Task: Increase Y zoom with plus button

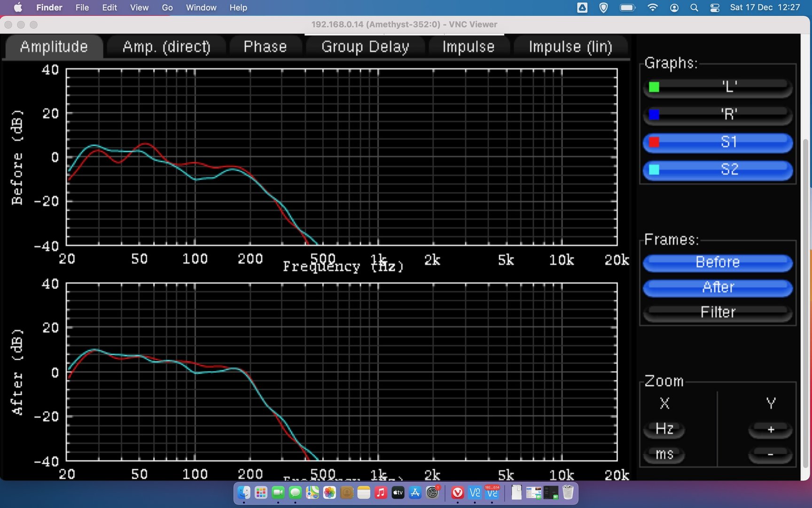Action: [770, 429]
